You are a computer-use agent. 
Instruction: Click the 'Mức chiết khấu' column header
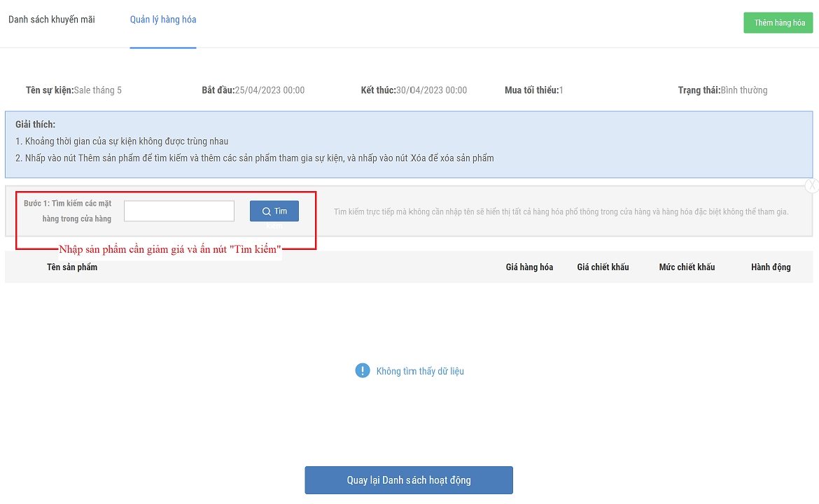[687, 267]
